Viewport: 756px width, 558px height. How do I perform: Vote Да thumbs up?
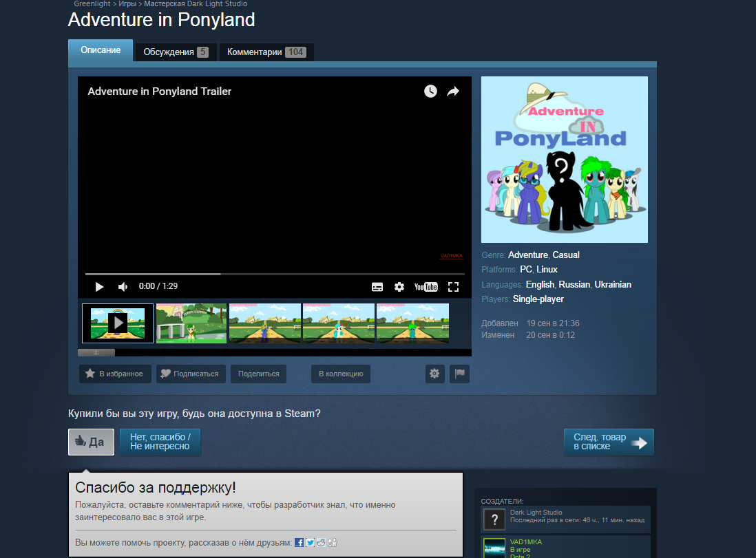pos(91,442)
